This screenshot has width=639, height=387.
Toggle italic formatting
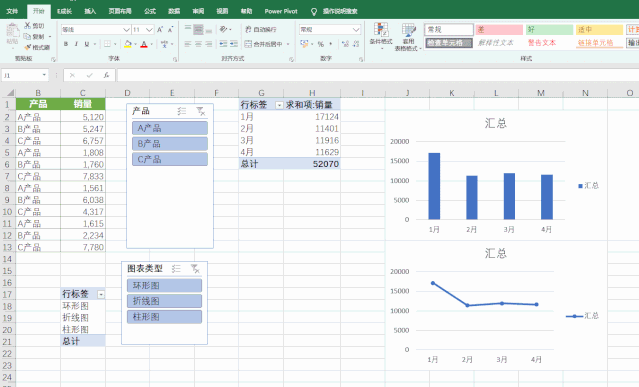pos(76,44)
